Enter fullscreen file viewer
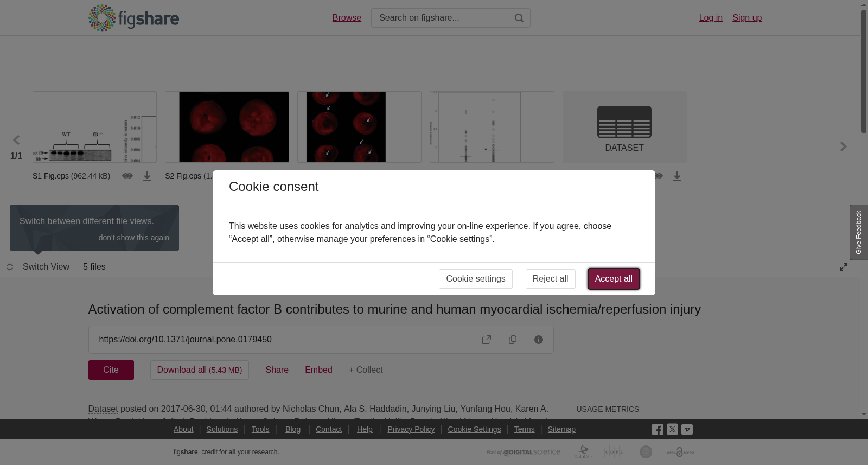The height and width of the screenshot is (465, 868). pos(844,267)
